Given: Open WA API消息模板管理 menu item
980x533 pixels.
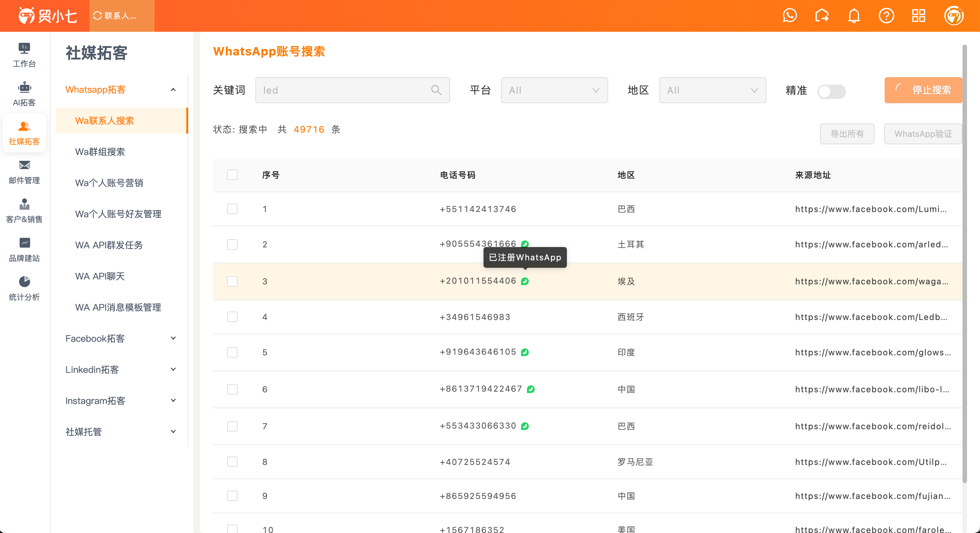Looking at the screenshot, I should click(x=121, y=308).
